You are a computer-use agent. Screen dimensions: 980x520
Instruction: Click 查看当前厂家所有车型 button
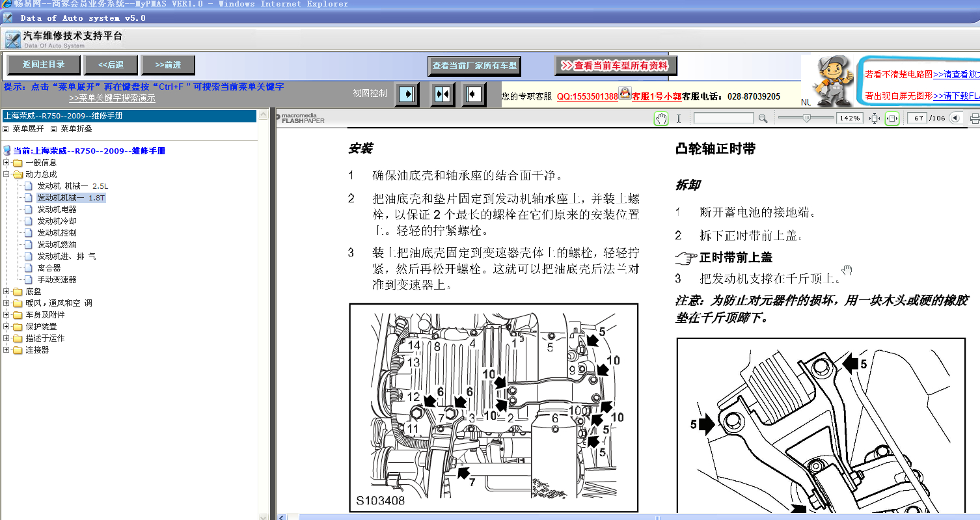point(474,66)
